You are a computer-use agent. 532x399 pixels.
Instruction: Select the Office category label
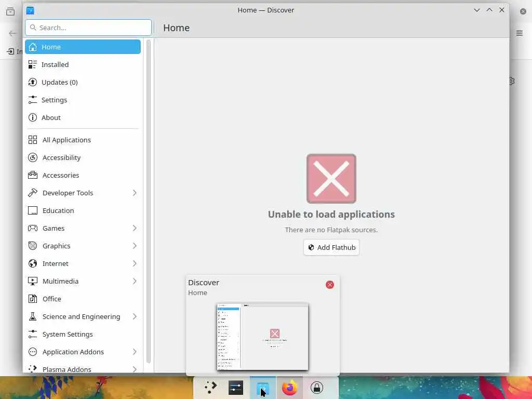pos(51,299)
